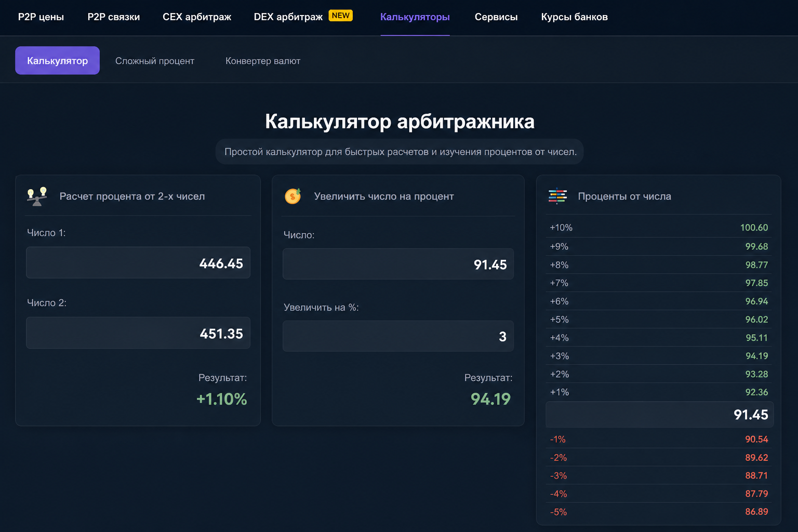Click the colored bars icon near Проценты от числа

pyautogui.click(x=557, y=196)
